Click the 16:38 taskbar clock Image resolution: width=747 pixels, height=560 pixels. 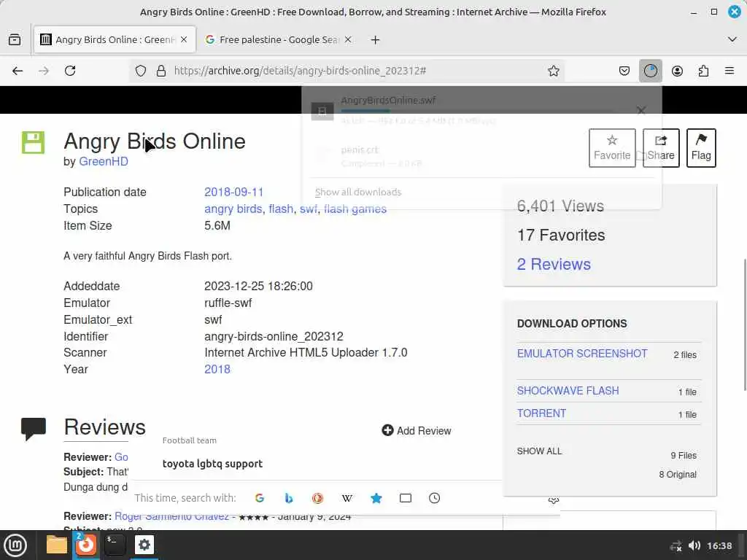pos(719,545)
